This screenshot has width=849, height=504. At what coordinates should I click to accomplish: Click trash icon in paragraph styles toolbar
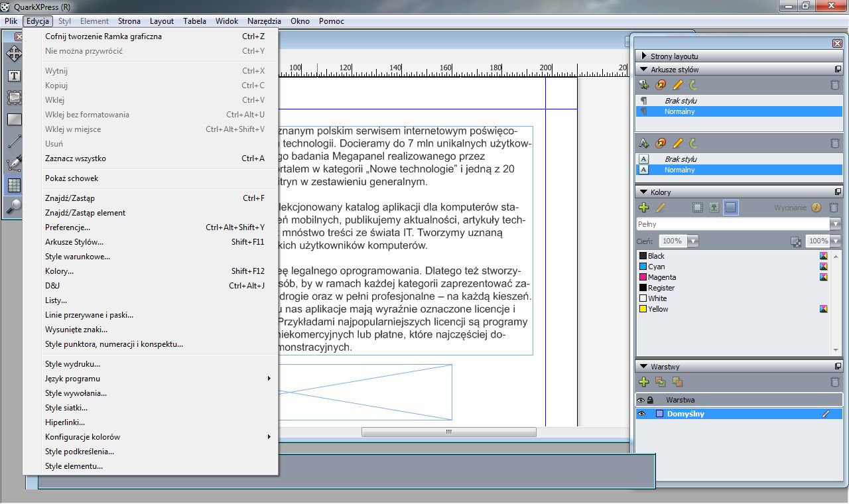click(835, 85)
